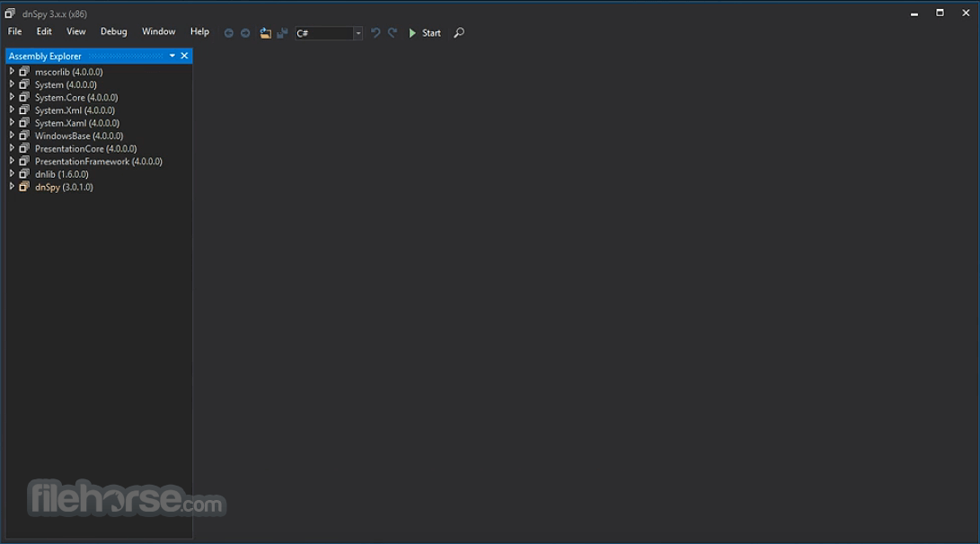Click the Redo icon
The height and width of the screenshot is (544, 980).
click(x=393, y=32)
